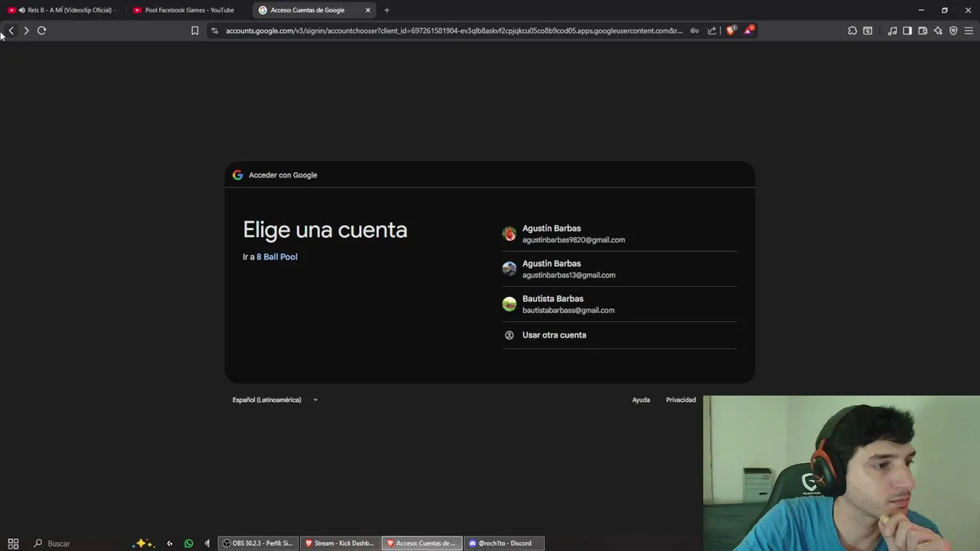This screenshot has height=551, width=980.
Task: Share this page with the share icon
Action: click(712, 31)
